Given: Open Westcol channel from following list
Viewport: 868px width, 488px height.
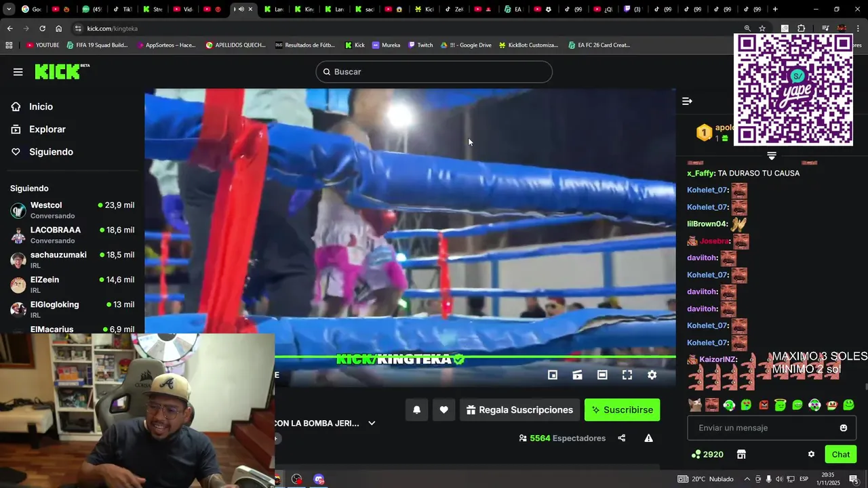Looking at the screenshot, I should 72,210.
